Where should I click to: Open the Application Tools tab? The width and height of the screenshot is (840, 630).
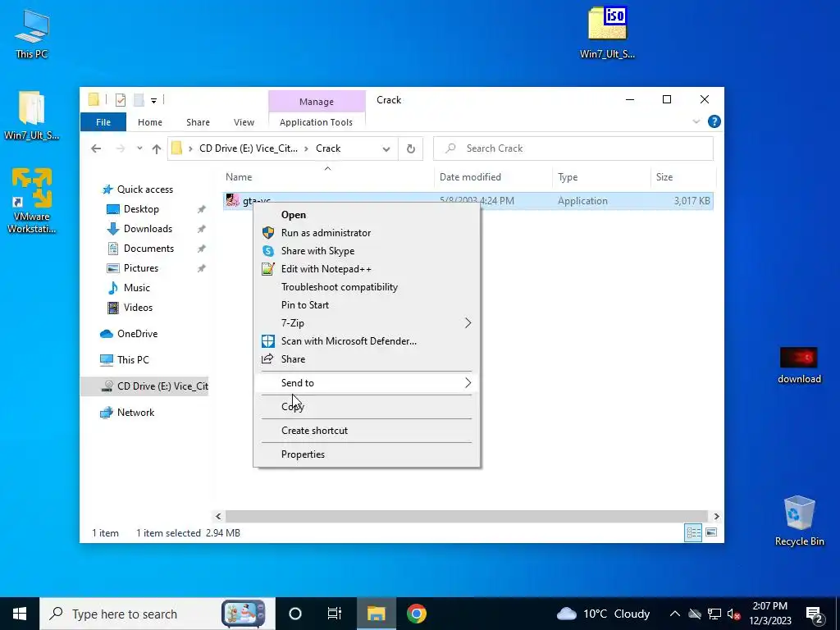point(316,122)
